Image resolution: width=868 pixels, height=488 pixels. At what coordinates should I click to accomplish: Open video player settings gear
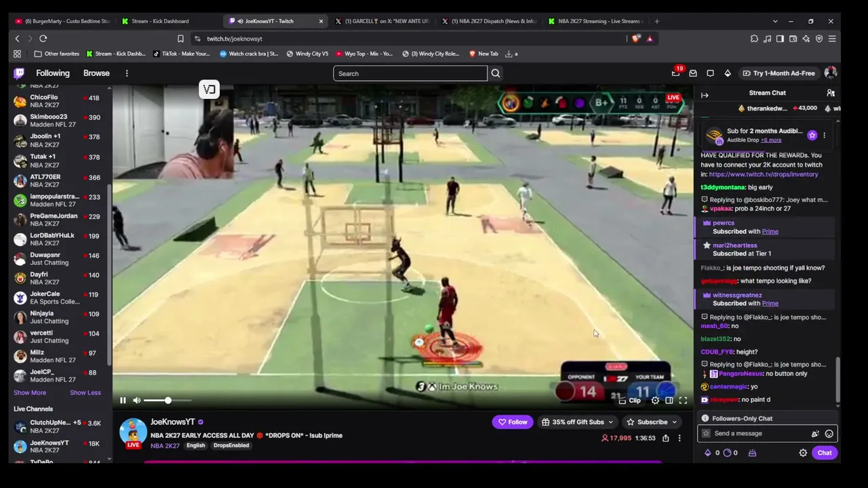[x=655, y=401]
